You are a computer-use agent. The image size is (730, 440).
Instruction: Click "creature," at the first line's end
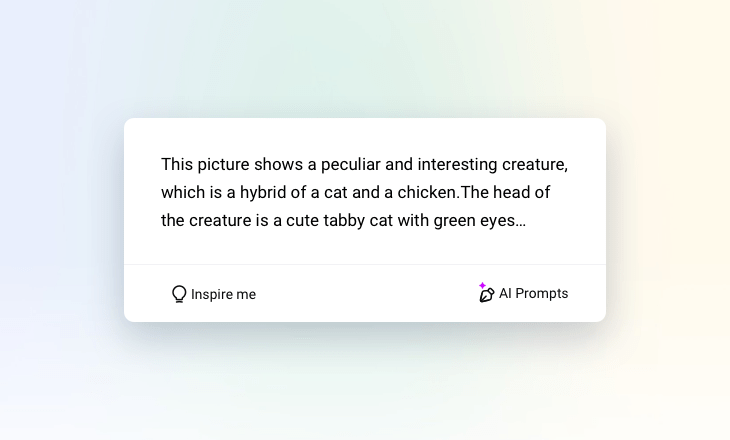coord(534,164)
